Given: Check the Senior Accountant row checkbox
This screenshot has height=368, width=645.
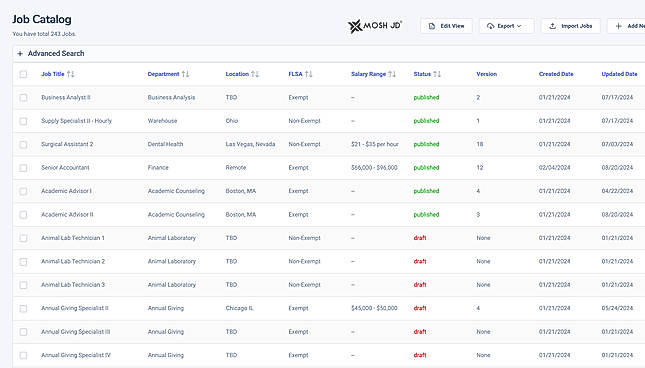Looking at the screenshot, I should [23, 168].
